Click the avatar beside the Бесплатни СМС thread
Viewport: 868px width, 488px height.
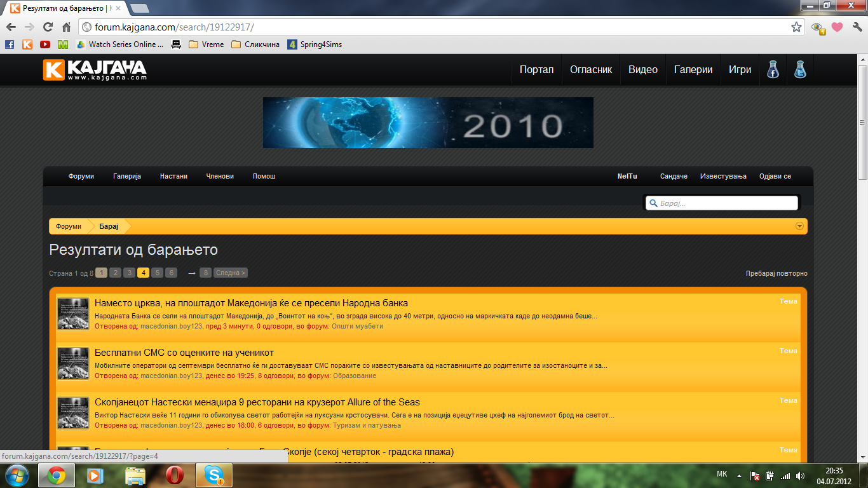click(73, 363)
